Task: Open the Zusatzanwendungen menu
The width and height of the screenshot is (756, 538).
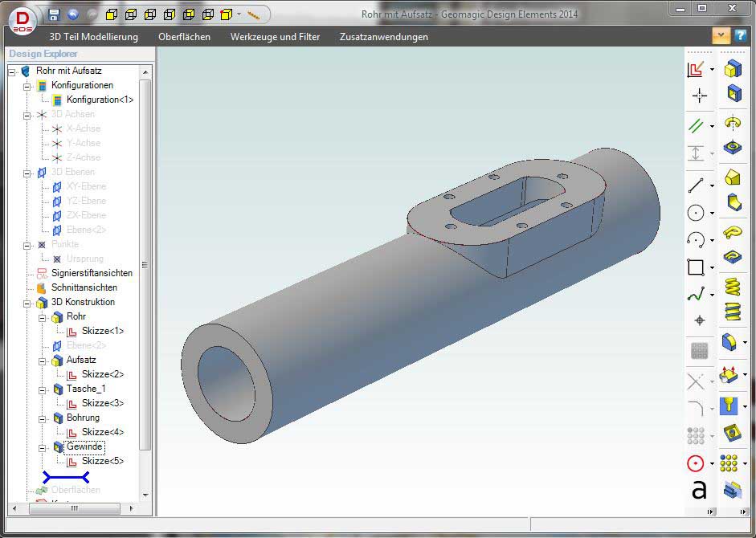Action: click(382, 36)
